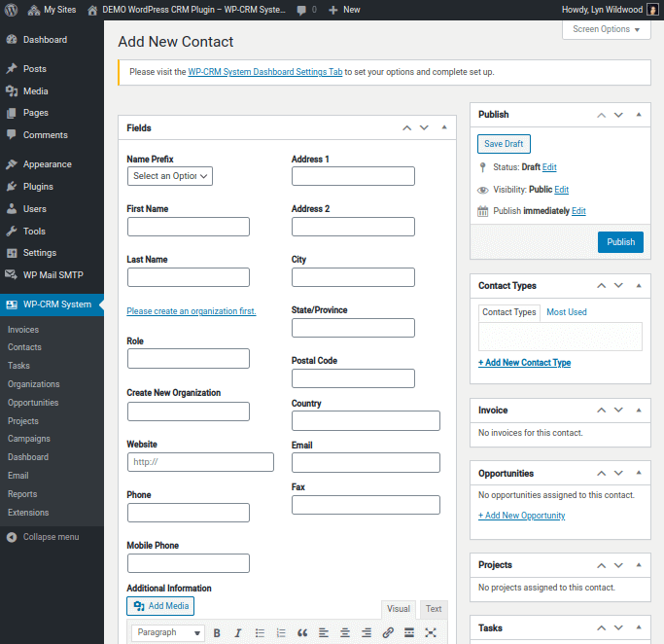664x644 pixels.
Task: Edit the Public visibility setting
Action: point(562,190)
